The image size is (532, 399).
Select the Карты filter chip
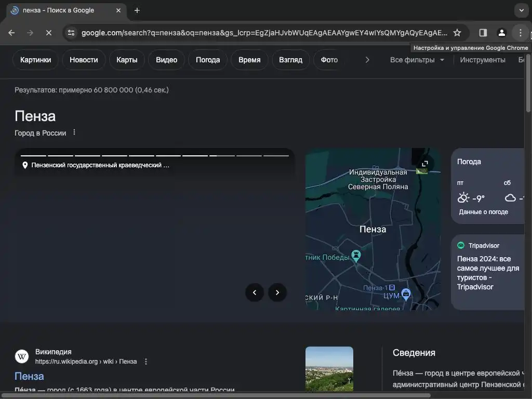click(127, 60)
